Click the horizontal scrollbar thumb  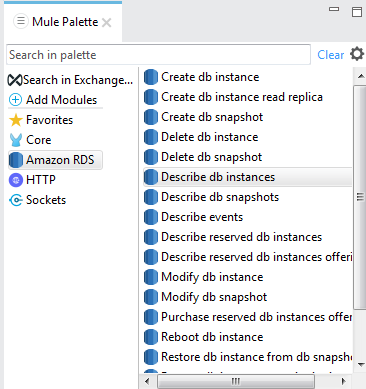[x=236, y=381]
